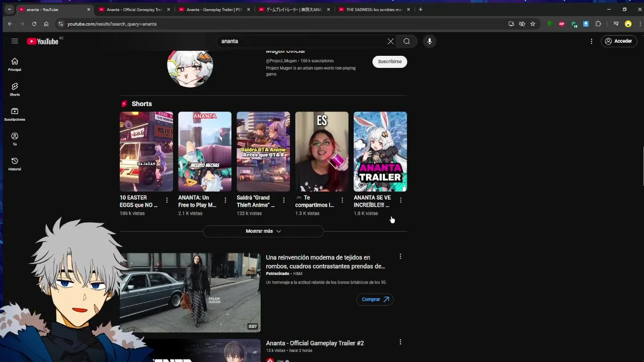Open the browser profile avatar

pos(628,24)
